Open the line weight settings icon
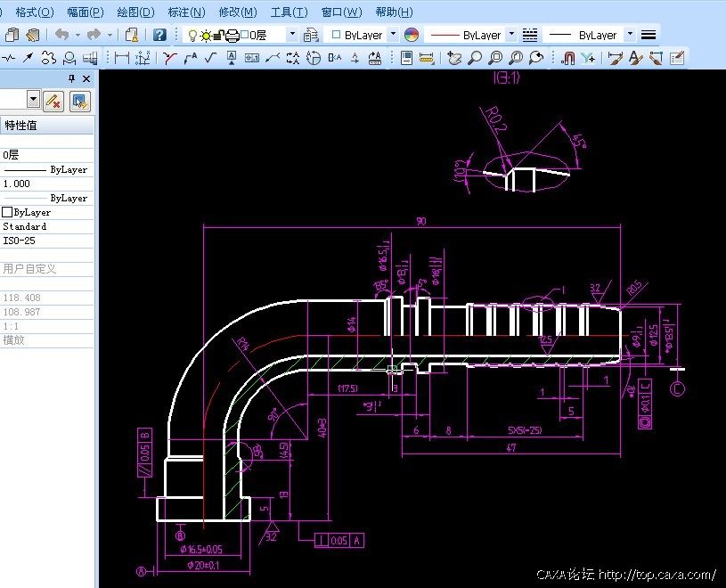The width and height of the screenshot is (726, 588). pyautogui.click(x=649, y=35)
